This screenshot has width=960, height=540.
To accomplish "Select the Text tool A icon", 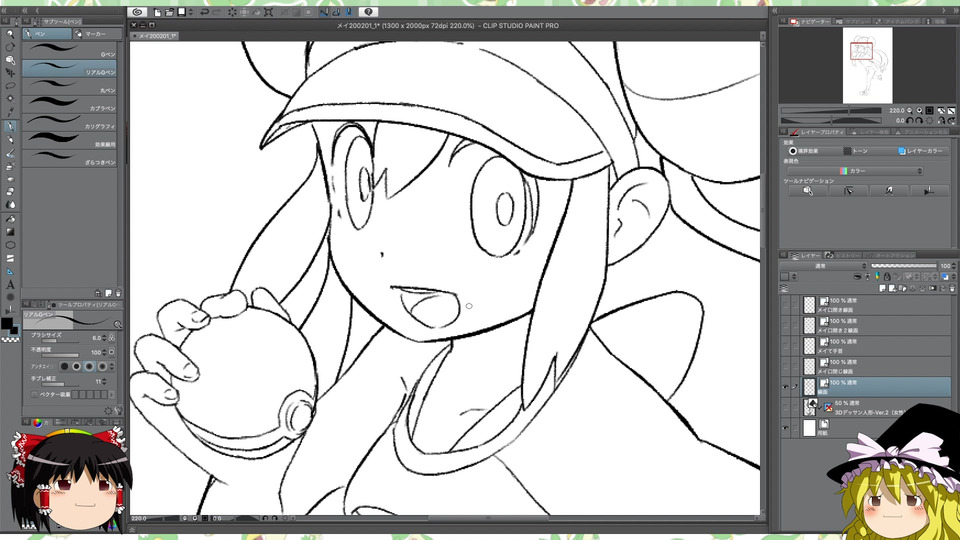I will pyautogui.click(x=11, y=284).
